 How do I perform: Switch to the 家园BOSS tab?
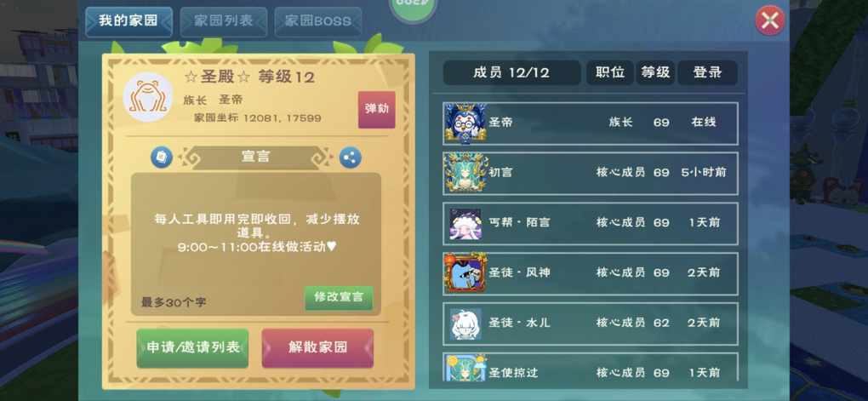click(318, 21)
